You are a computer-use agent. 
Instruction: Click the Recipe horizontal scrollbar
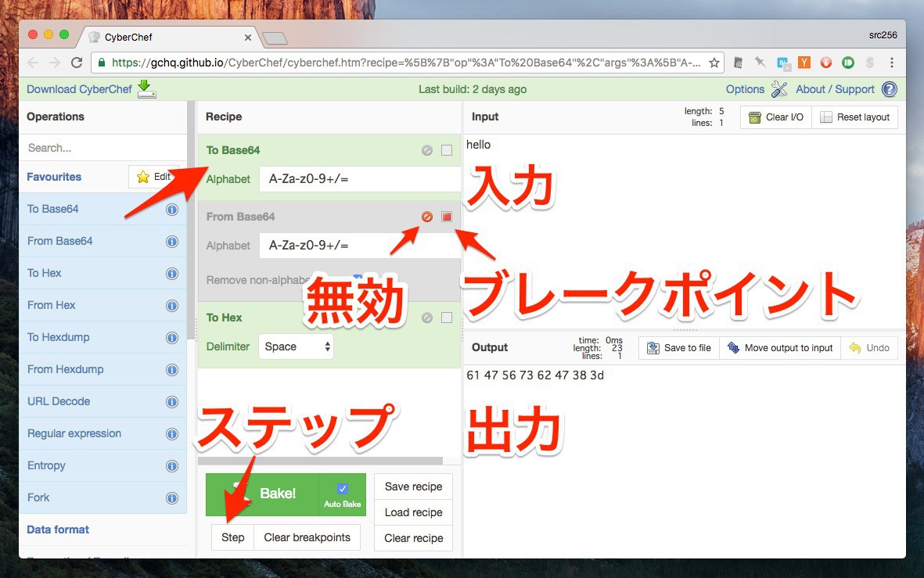pos(320,460)
